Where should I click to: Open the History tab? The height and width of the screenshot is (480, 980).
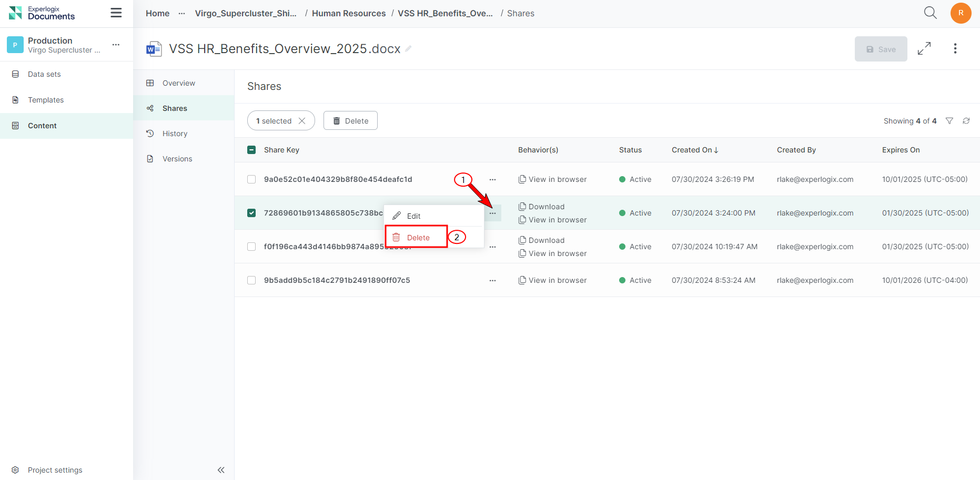point(184,134)
